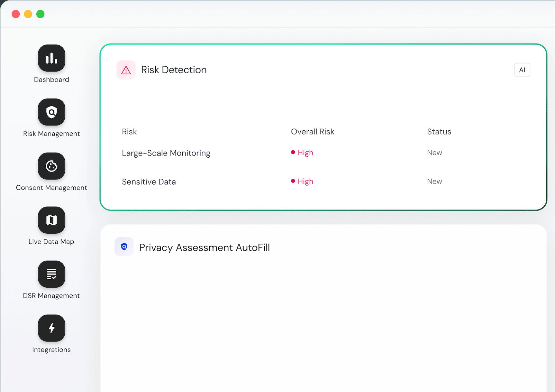
Task: Open the Dashboard bar chart icon
Action: point(52,58)
